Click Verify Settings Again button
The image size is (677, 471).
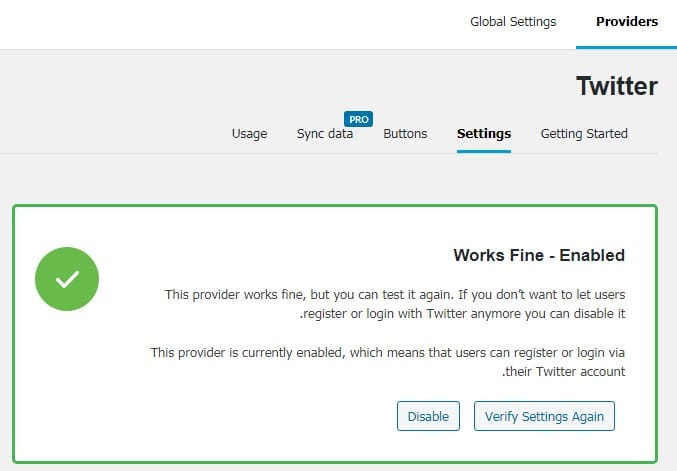[544, 416]
